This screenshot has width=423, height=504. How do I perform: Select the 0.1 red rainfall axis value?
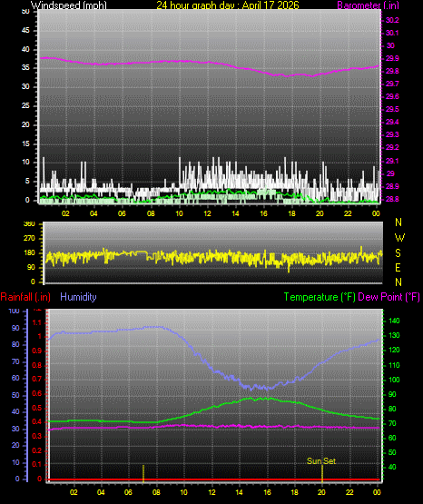[x=37, y=465]
